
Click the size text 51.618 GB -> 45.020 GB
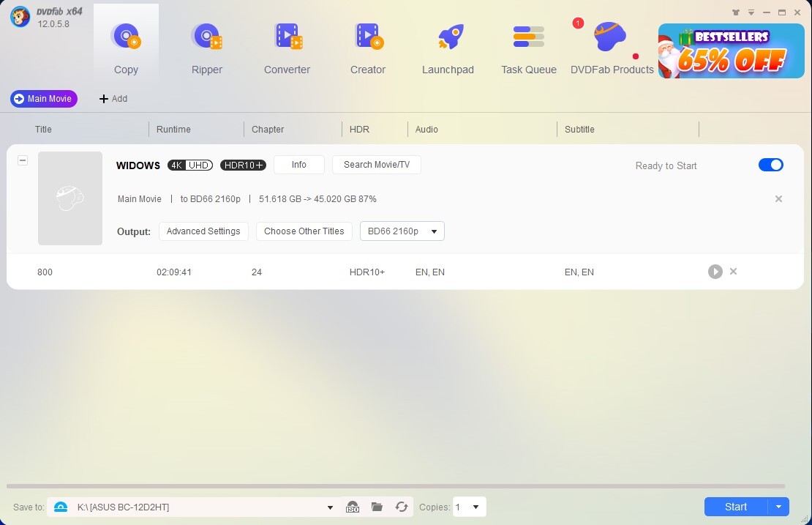(307, 199)
